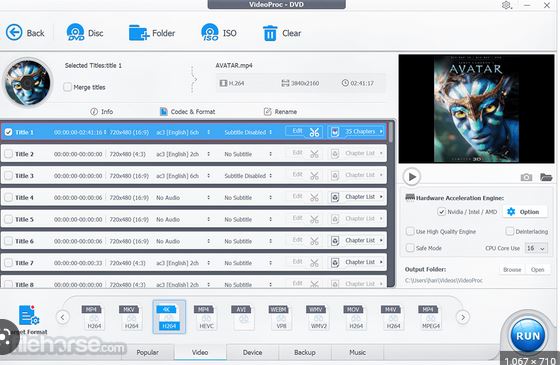Take a snapshot with the camera icon
Screen dimensions: 560x365
pos(526,177)
